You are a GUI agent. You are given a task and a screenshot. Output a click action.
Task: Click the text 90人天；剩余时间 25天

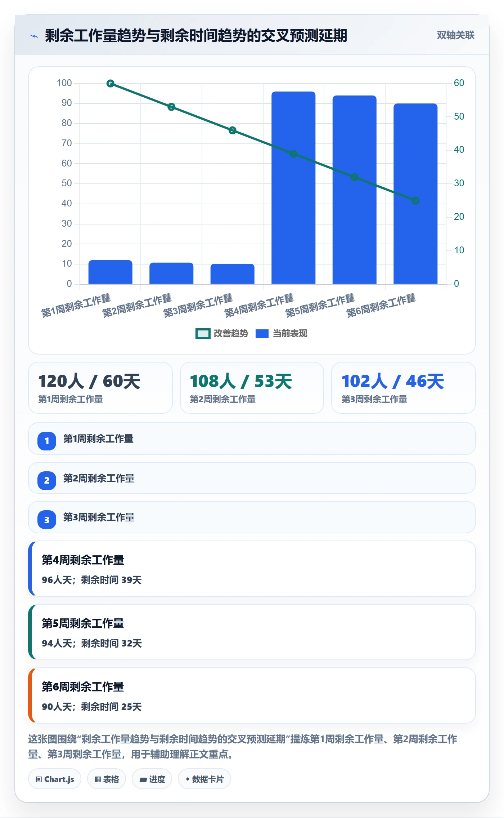[x=92, y=707]
